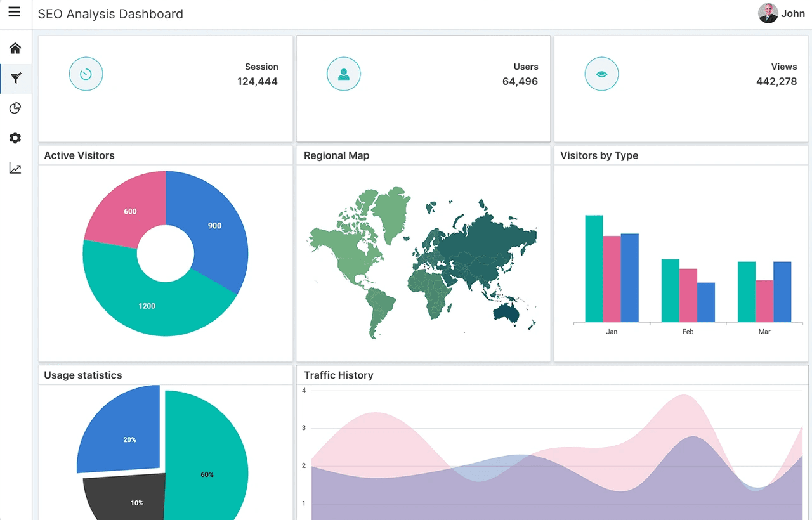This screenshot has height=520, width=812.
Task: Click the Feb axis label
Action: [688, 332]
